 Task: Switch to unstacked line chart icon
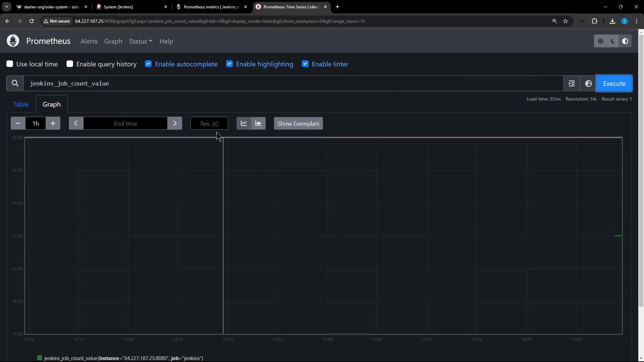[244, 123]
